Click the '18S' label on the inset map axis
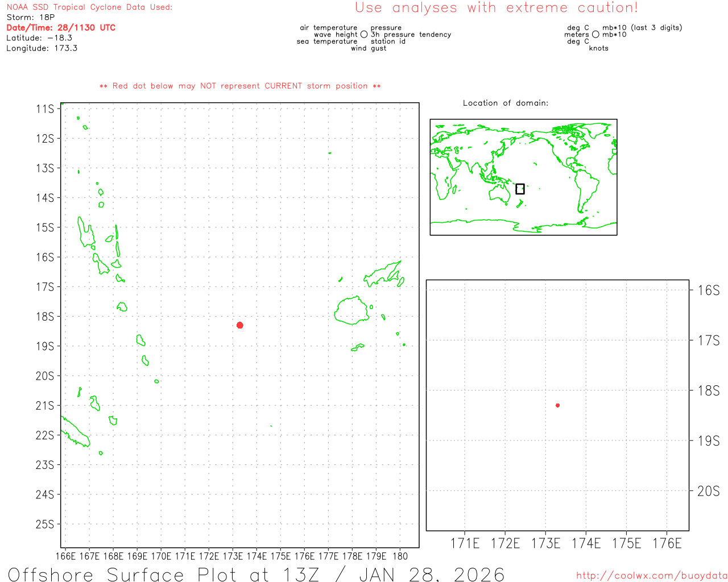Viewport: 728px width, 582px height. [708, 391]
